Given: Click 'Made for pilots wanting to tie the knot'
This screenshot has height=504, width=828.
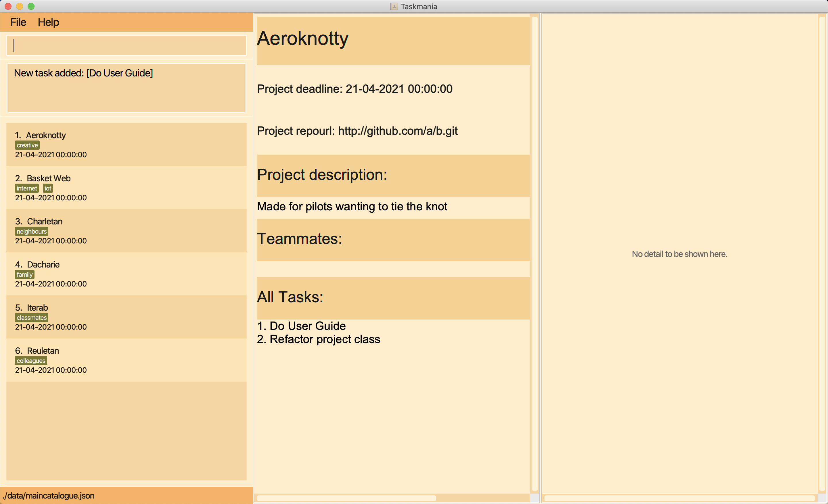Looking at the screenshot, I should (x=352, y=206).
